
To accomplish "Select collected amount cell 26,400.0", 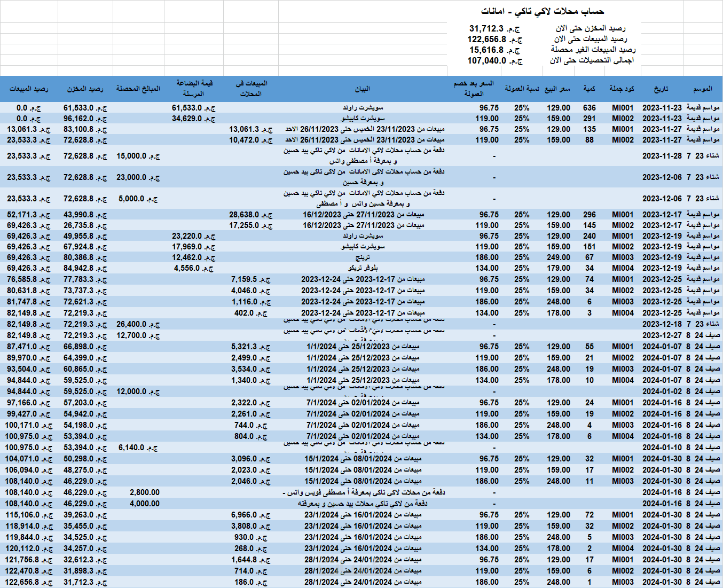I will 138,324.
